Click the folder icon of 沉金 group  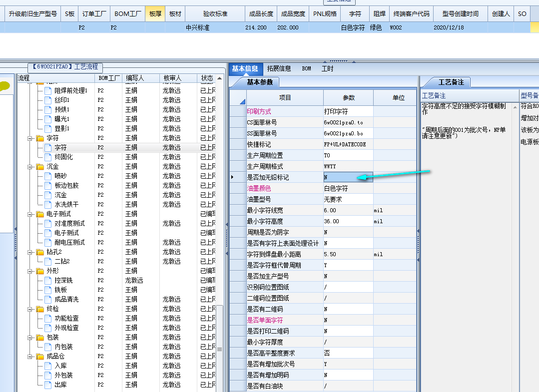pos(40,167)
